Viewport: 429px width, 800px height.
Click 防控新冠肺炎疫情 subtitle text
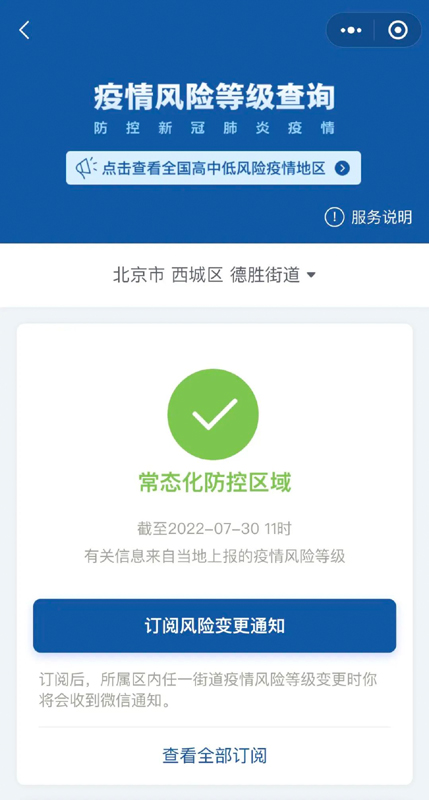(x=214, y=128)
